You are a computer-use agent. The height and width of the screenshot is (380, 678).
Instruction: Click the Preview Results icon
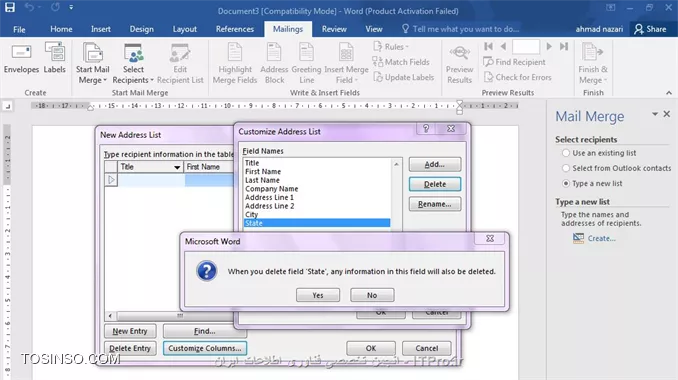[459, 64]
